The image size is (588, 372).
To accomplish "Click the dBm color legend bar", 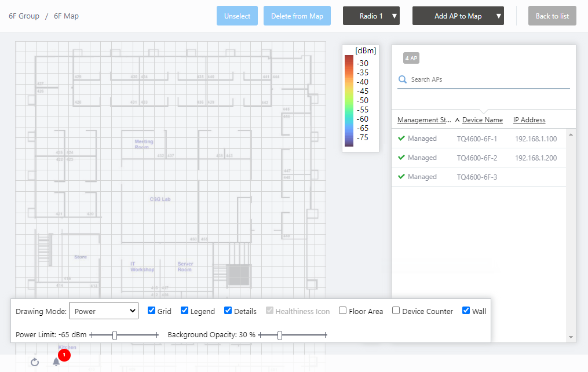I will (349, 100).
